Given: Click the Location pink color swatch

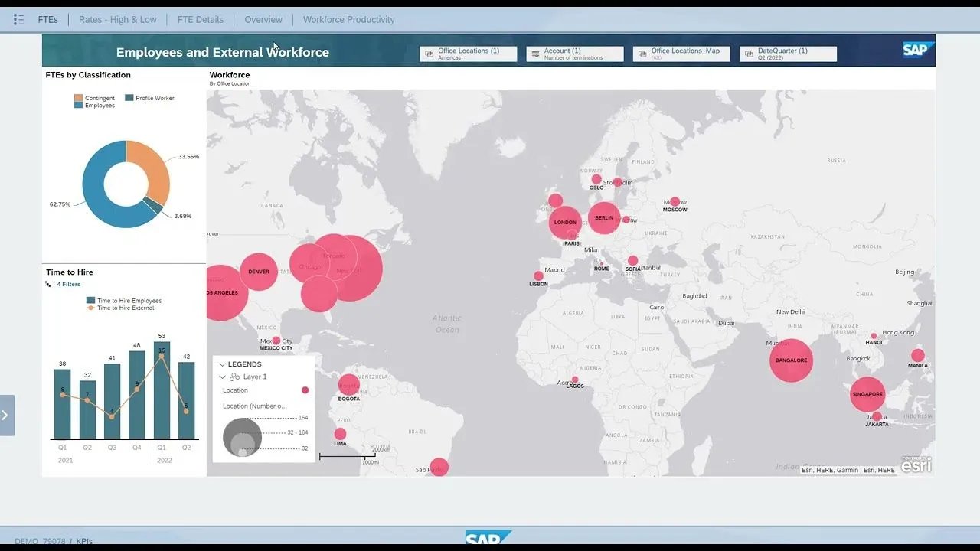Looking at the screenshot, I should click(x=305, y=390).
